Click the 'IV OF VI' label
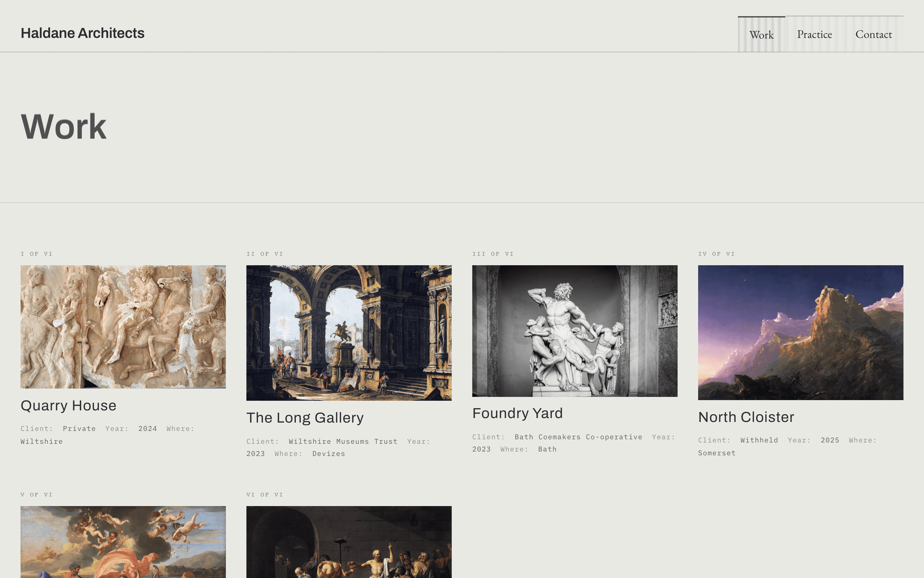This screenshot has height=578, width=924. point(716,254)
